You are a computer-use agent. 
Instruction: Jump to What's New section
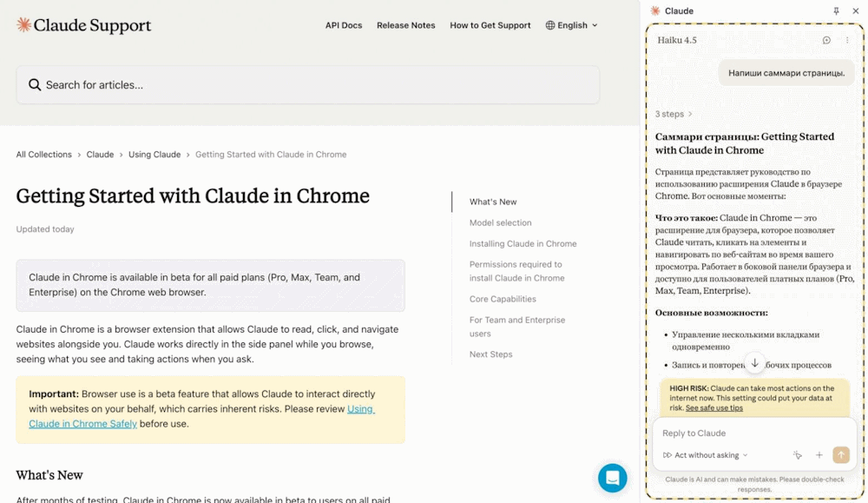493,202
